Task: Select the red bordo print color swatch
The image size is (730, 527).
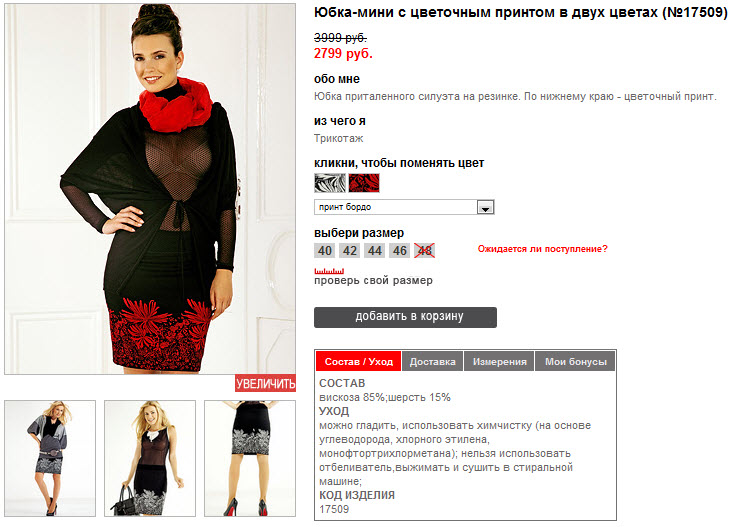Action: coord(364,183)
